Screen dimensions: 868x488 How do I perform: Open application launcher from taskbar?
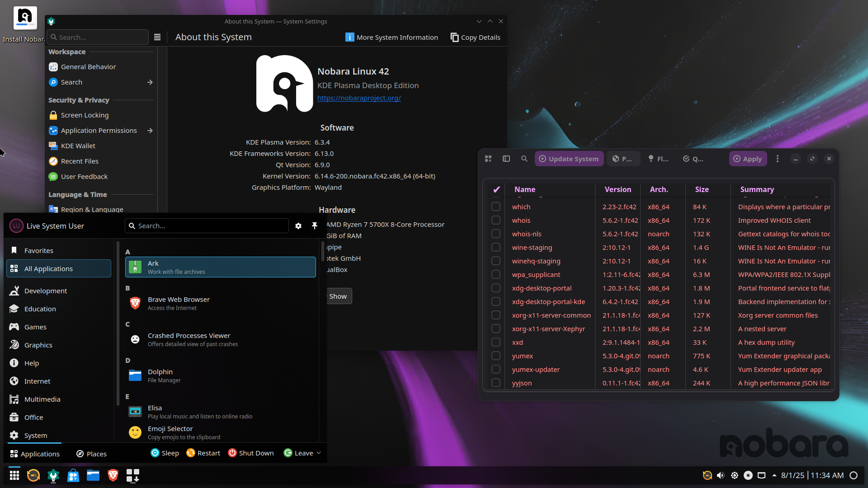(14, 475)
